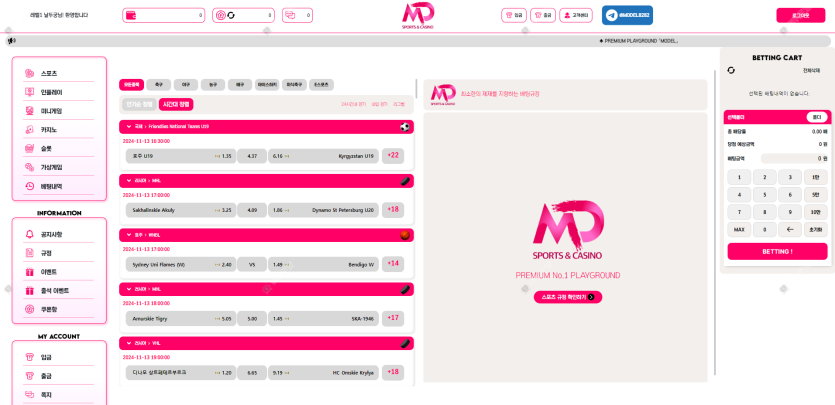
Task: Click the message count icon in header
Action: (290, 15)
